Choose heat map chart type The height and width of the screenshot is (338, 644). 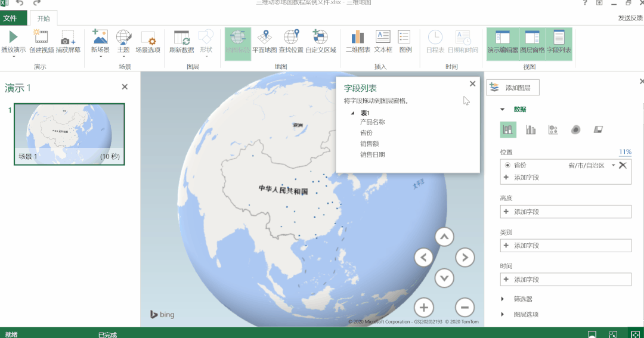pyautogui.click(x=576, y=130)
